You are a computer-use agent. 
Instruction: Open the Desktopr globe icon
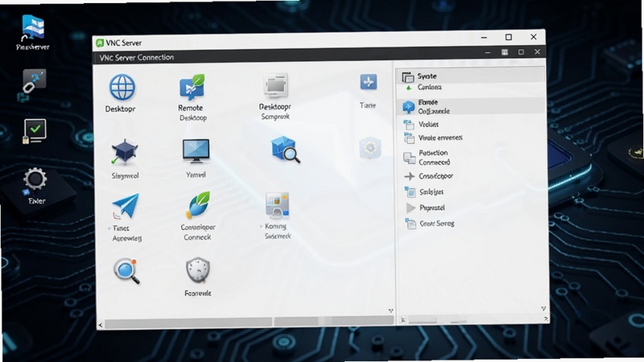122,87
